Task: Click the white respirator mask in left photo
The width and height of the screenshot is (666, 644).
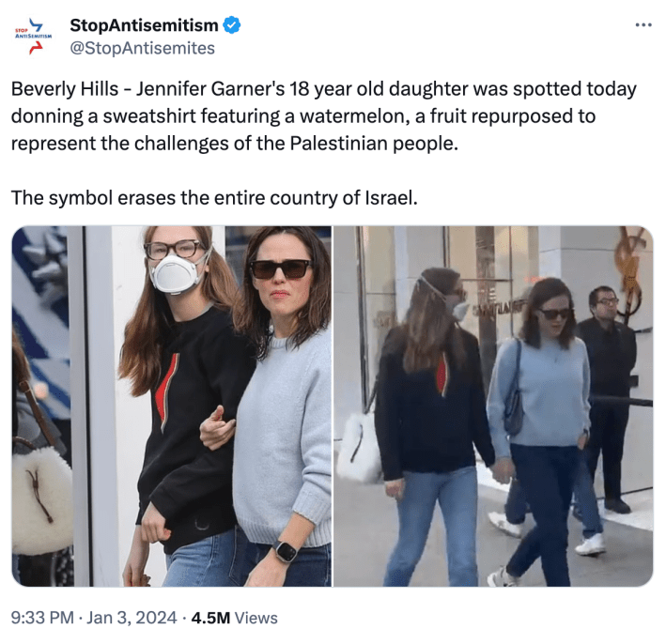Action: 177,273
